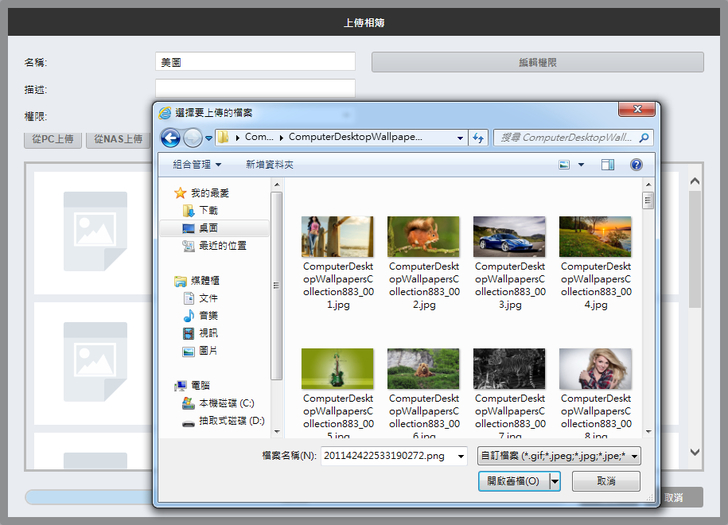
Task: Click 新增資料夾 to create a folder
Action: pos(269,165)
